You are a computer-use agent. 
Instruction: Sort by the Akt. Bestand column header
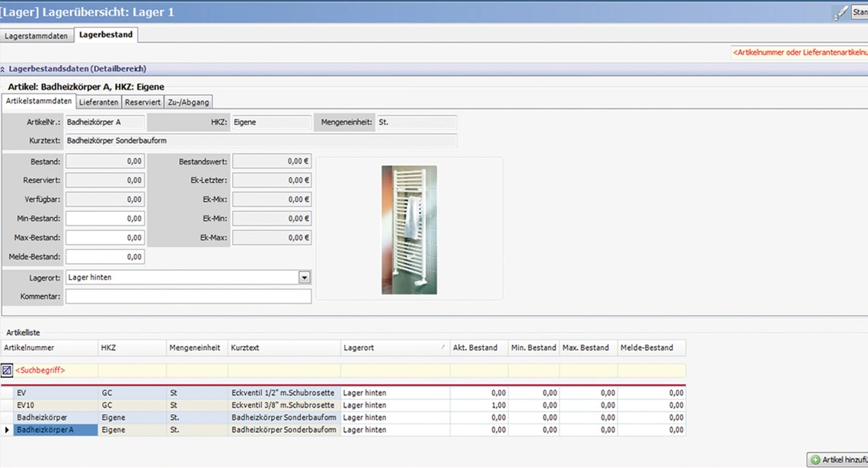tap(474, 348)
